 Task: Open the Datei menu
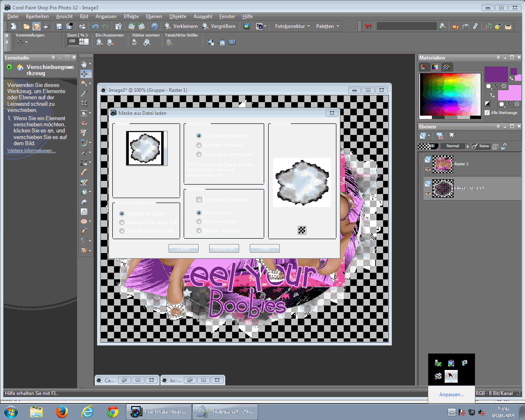coord(13,16)
